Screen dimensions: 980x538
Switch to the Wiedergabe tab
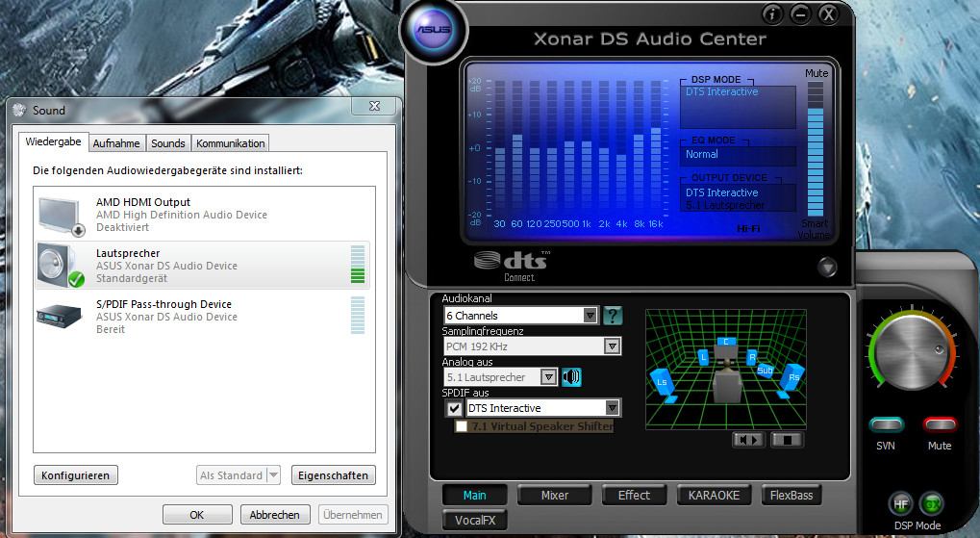[x=53, y=142]
